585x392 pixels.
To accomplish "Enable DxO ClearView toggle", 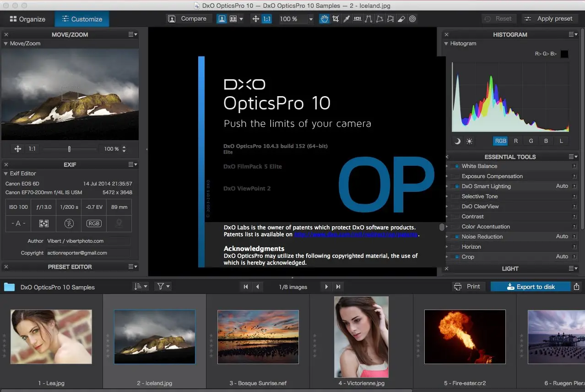I will (x=455, y=207).
